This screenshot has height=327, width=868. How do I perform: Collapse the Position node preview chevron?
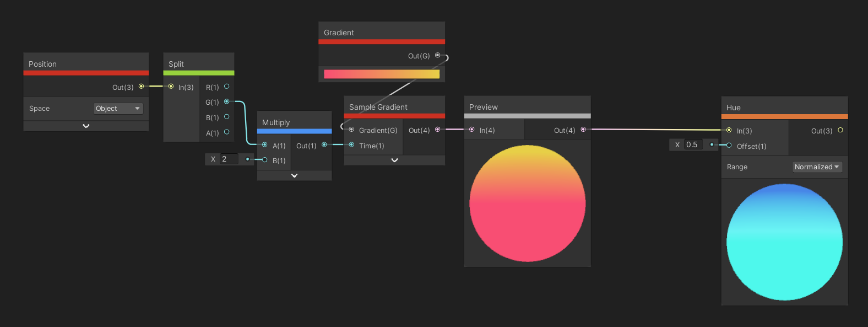click(x=86, y=126)
